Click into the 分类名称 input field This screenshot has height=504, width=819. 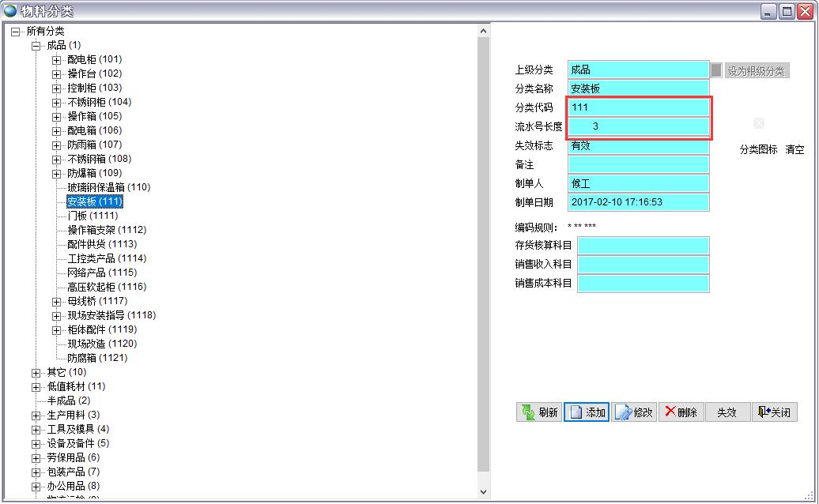point(638,88)
